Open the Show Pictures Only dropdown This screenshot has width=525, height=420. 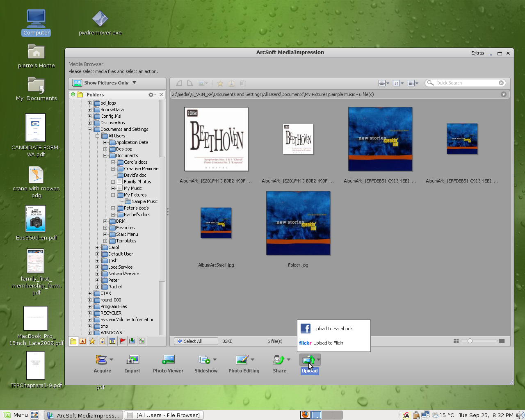[x=134, y=83]
